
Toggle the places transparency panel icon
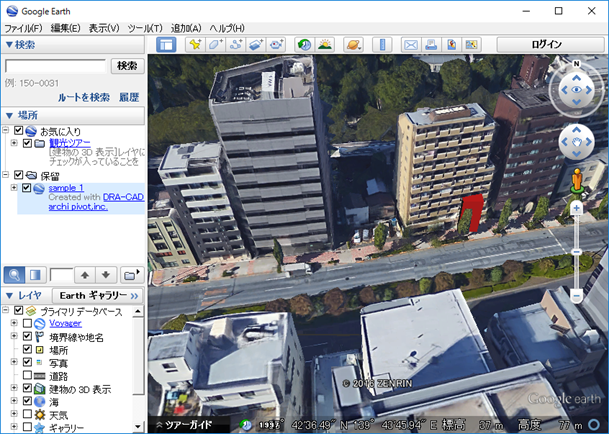(x=35, y=275)
